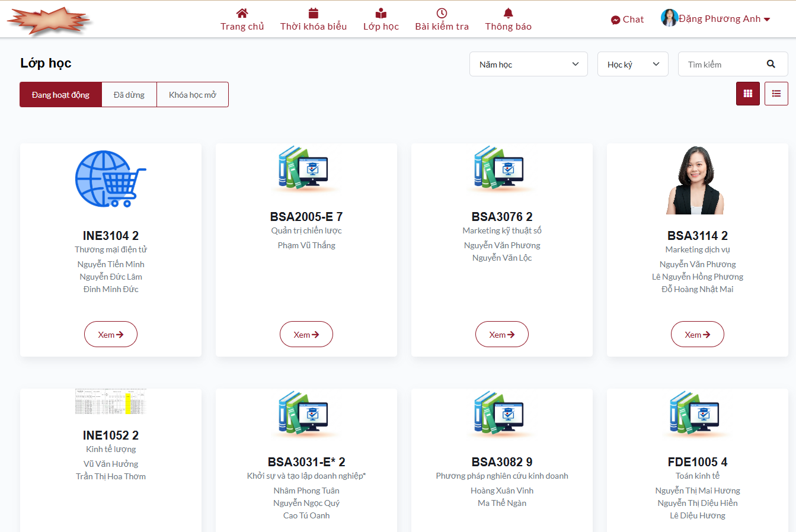Open Thời khóa biểu calendar icon
796x532 pixels.
pyautogui.click(x=314, y=13)
